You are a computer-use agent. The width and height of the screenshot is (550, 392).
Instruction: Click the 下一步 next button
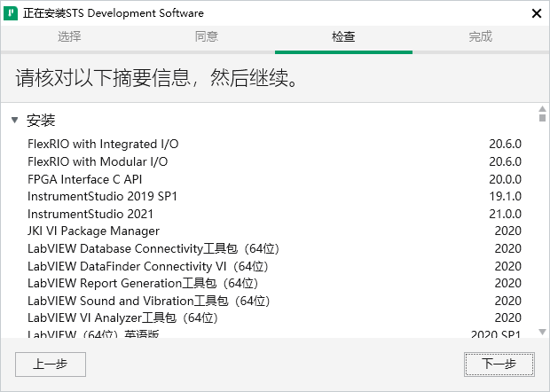pyautogui.click(x=499, y=365)
